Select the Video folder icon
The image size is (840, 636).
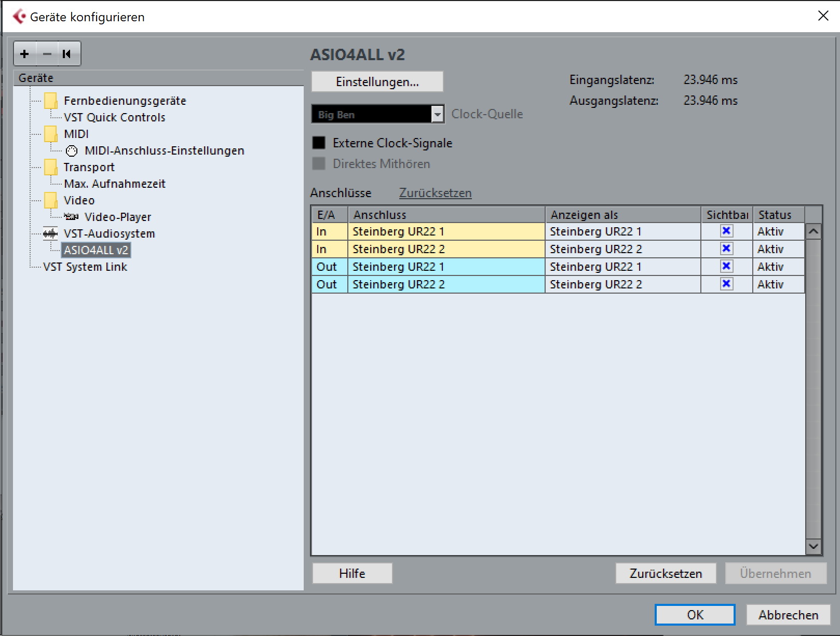tap(51, 200)
